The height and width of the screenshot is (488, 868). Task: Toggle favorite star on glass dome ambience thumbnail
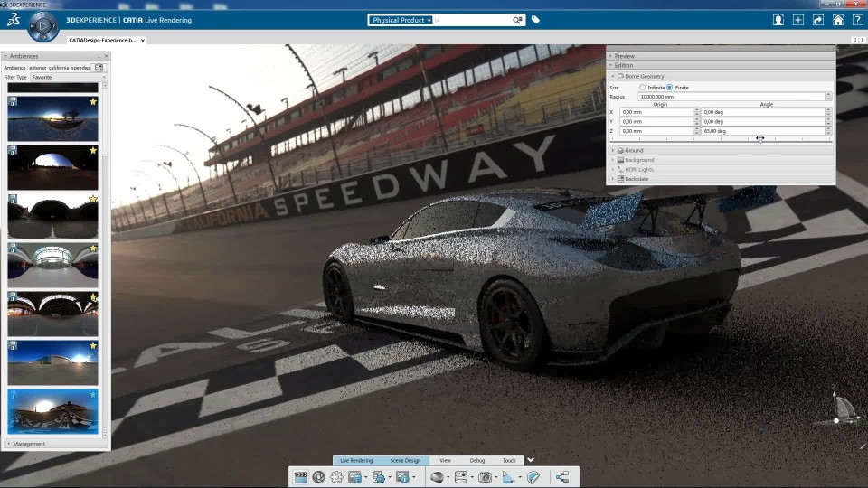[x=93, y=248]
